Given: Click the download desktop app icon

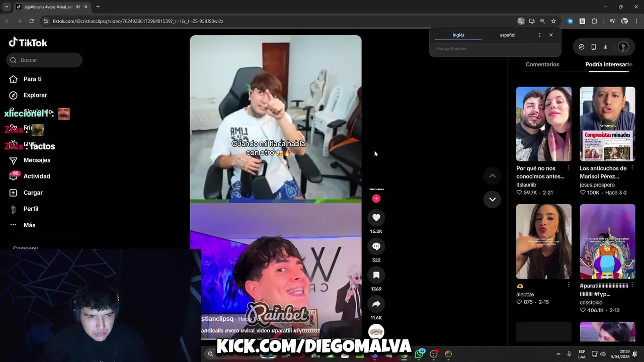Looking at the screenshot, I should [605, 47].
